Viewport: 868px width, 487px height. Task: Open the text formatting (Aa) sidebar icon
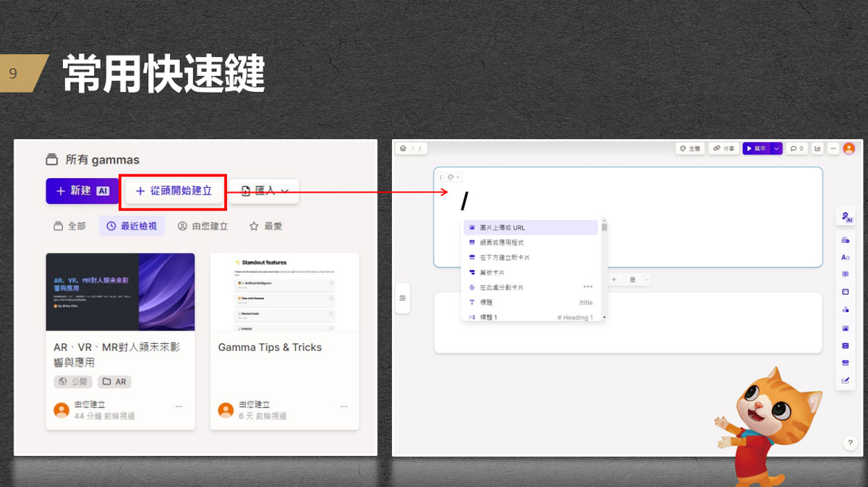coord(845,257)
